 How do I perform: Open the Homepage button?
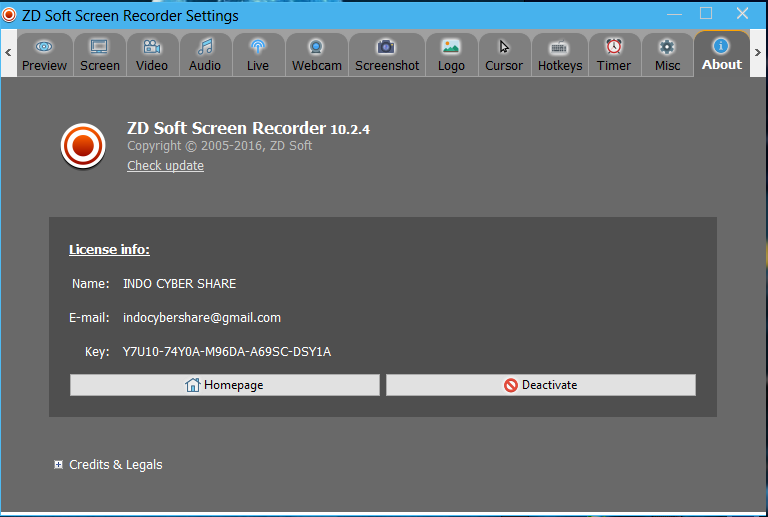(225, 385)
